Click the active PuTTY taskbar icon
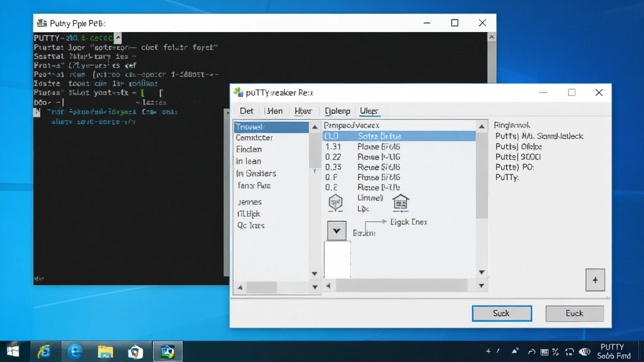The image size is (644, 362). [x=167, y=351]
